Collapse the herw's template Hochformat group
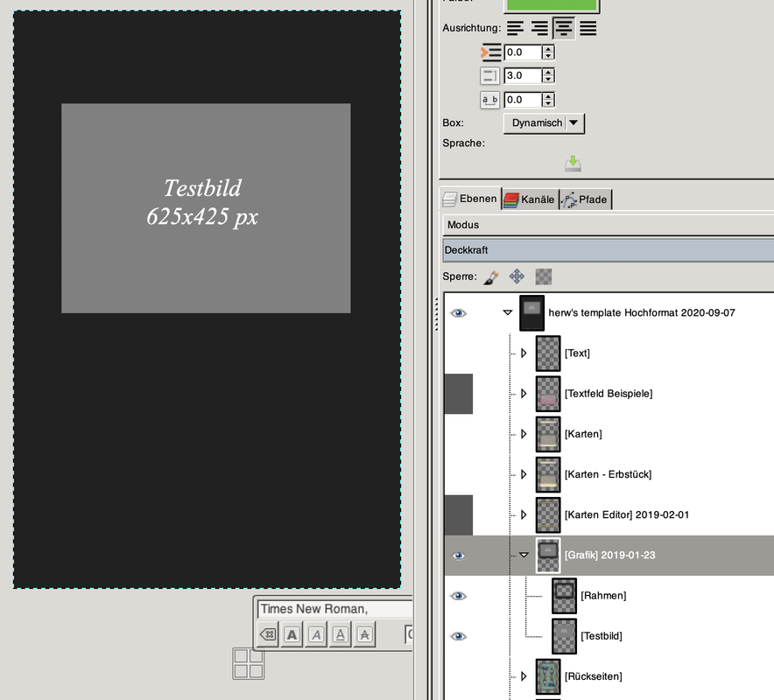 point(508,312)
